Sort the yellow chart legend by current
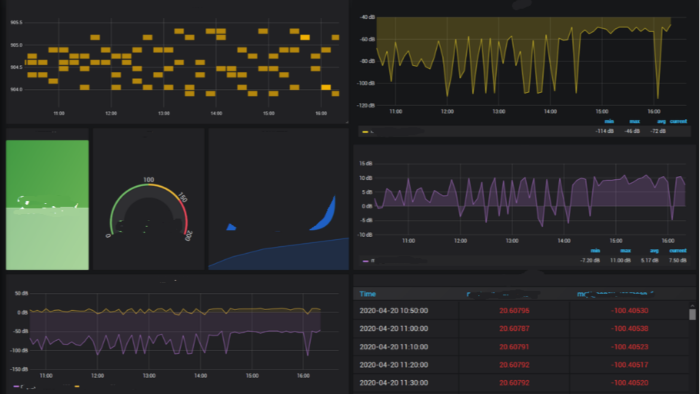 678,121
